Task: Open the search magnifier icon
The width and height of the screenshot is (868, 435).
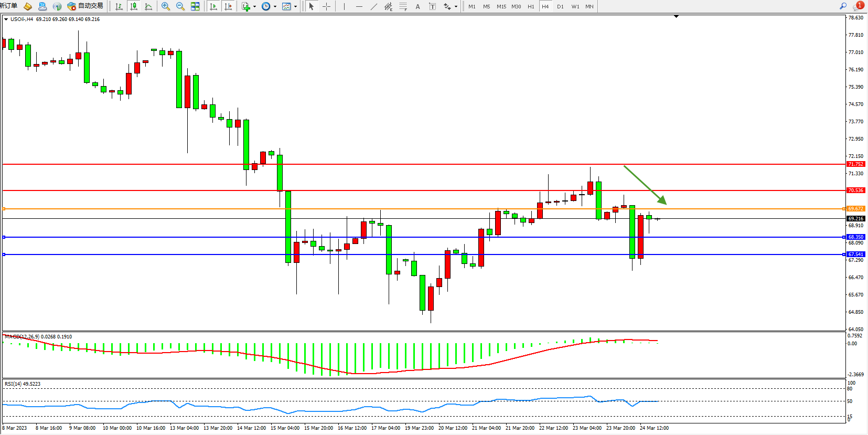Action: click(x=843, y=6)
